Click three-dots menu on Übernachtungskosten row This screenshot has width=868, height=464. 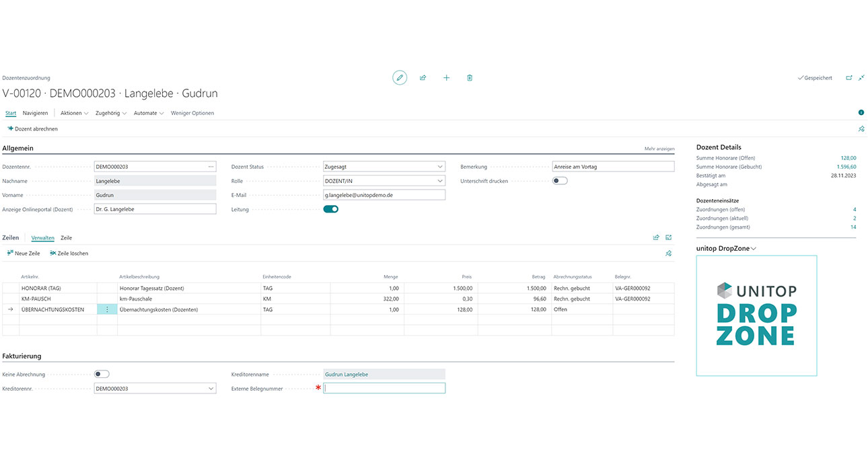pyautogui.click(x=107, y=309)
